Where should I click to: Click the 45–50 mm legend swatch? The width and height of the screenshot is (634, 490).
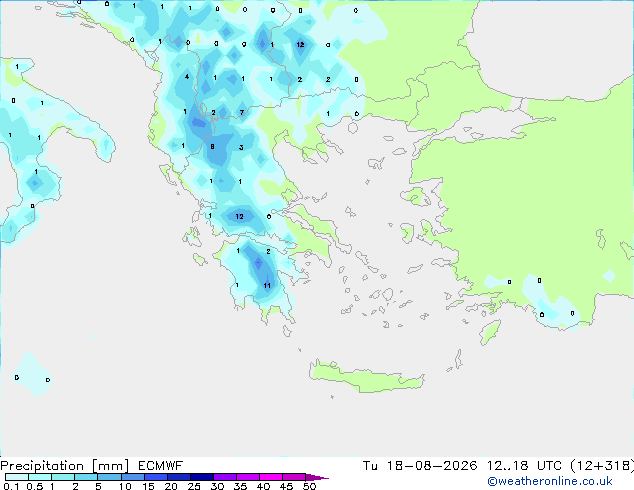294,477
